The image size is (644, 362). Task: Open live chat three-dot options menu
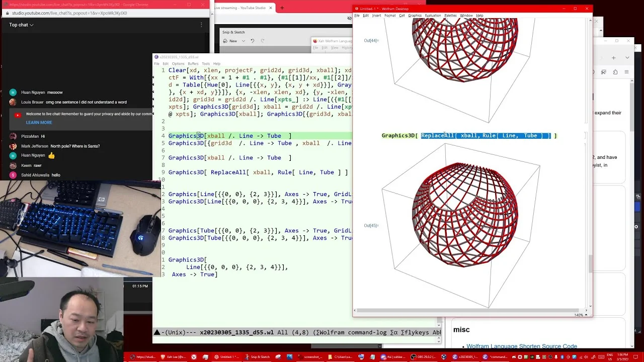pos(201,25)
